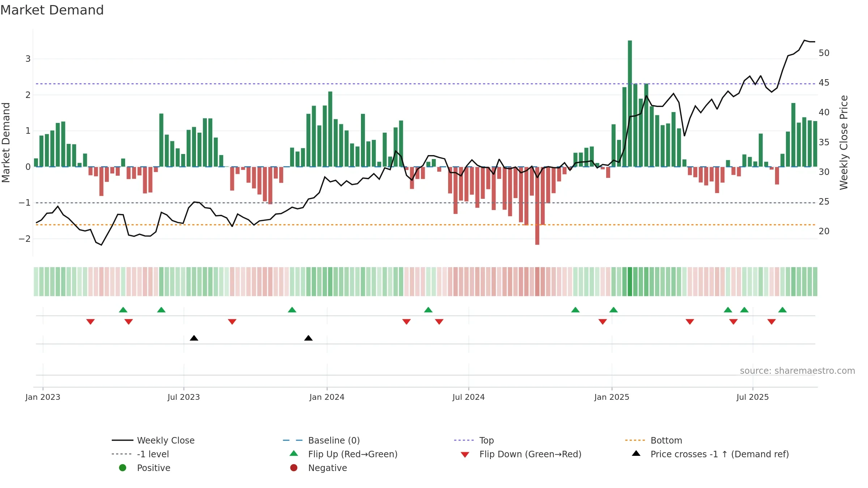Click the green Positive circle in the legend
Image resolution: width=868 pixels, height=488 pixels.
point(123,468)
